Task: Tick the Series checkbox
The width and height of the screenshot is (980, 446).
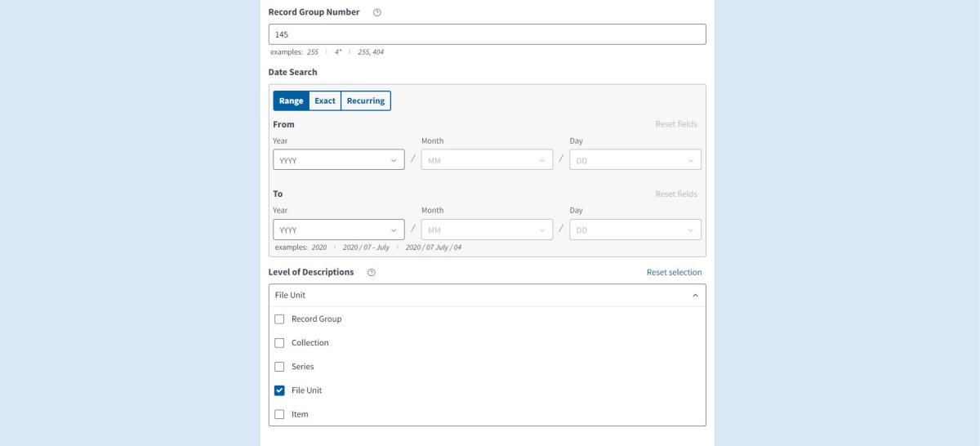Action: (x=280, y=367)
